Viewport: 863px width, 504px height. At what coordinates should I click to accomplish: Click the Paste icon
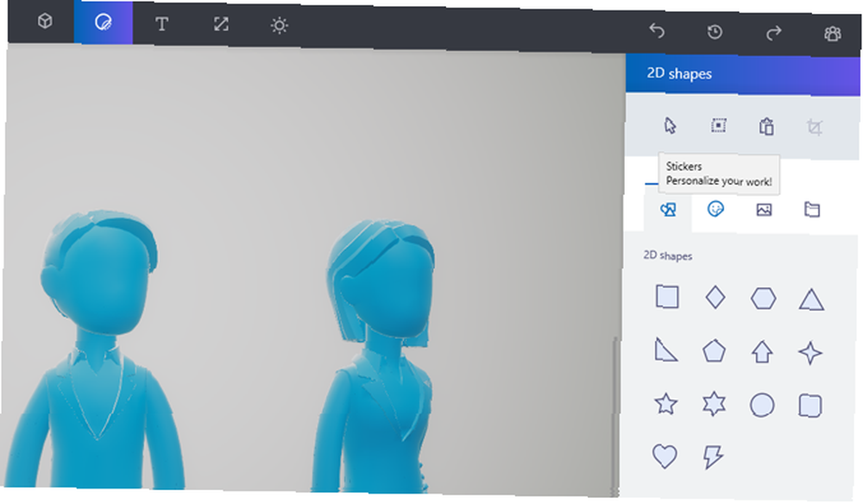point(766,127)
